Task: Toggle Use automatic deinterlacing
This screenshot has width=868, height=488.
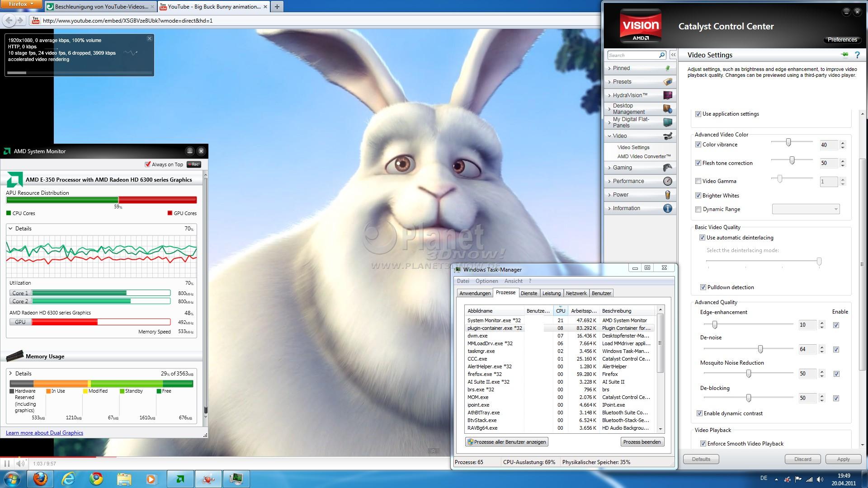Action: (x=702, y=238)
